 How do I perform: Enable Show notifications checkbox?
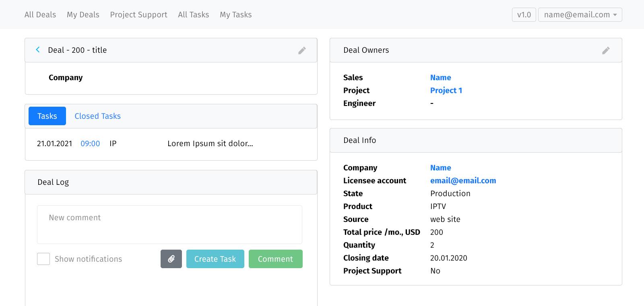(x=43, y=259)
